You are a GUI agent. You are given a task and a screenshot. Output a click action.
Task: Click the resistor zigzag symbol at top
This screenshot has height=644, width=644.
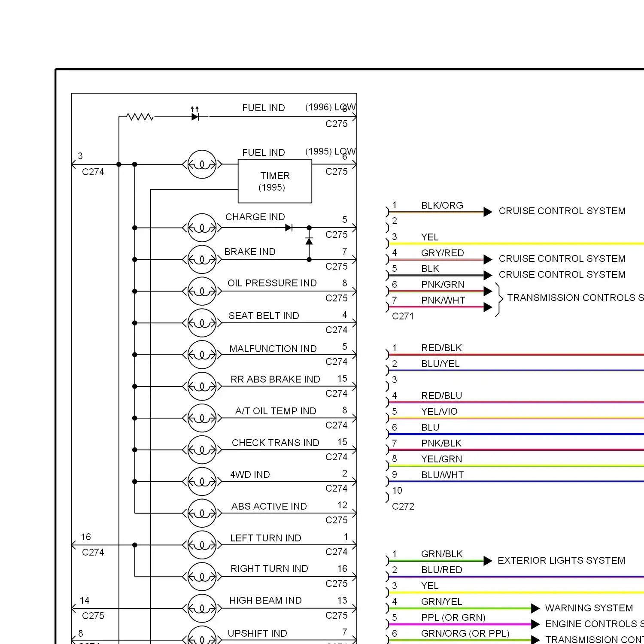pos(140,116)
